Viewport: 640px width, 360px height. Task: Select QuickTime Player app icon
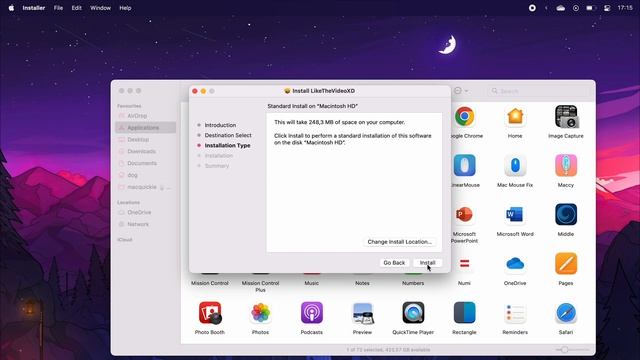click(413, 313)
